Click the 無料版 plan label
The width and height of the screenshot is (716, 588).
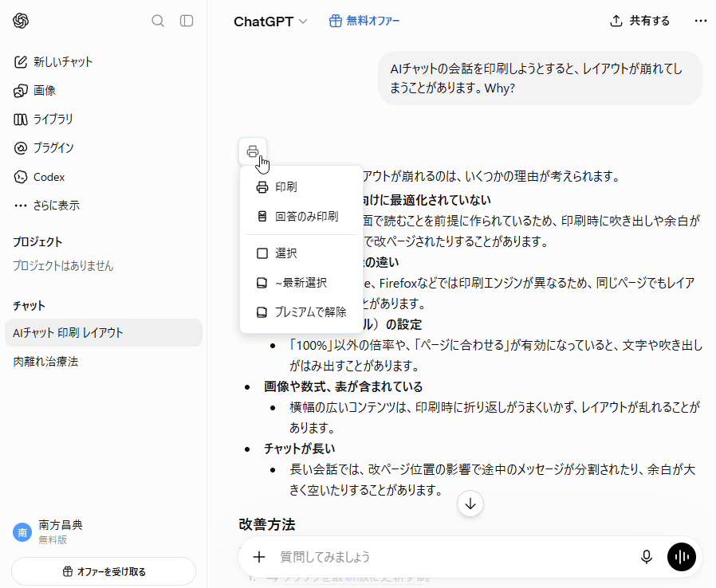coord(53,540)
